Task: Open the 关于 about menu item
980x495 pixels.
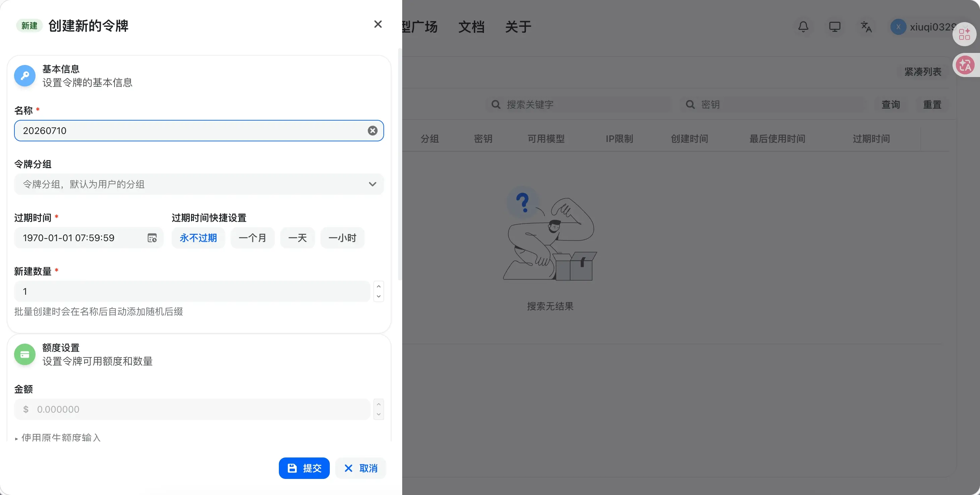Action: 518,27
